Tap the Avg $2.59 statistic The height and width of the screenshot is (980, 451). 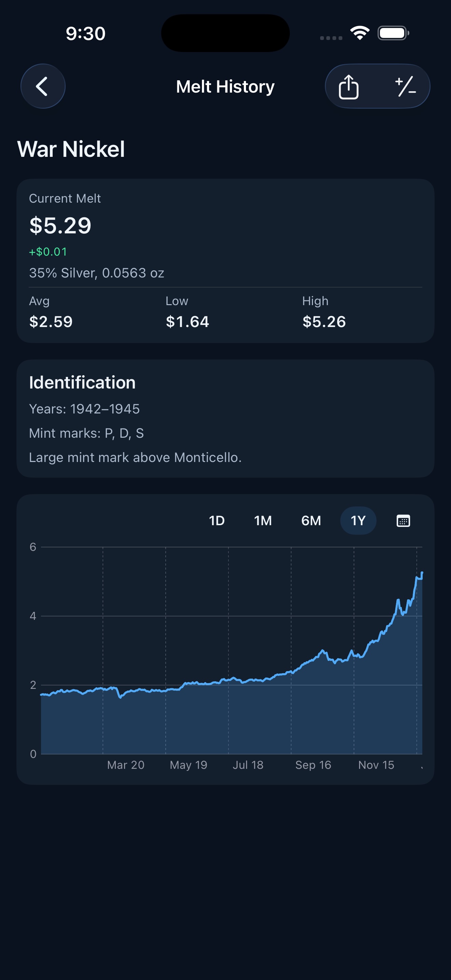[51, 322]
